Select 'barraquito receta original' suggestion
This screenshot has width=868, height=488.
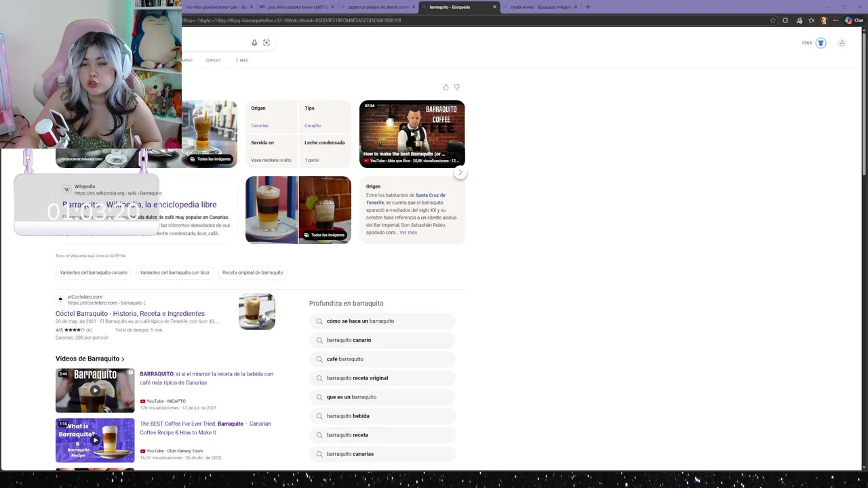point(382,378)
